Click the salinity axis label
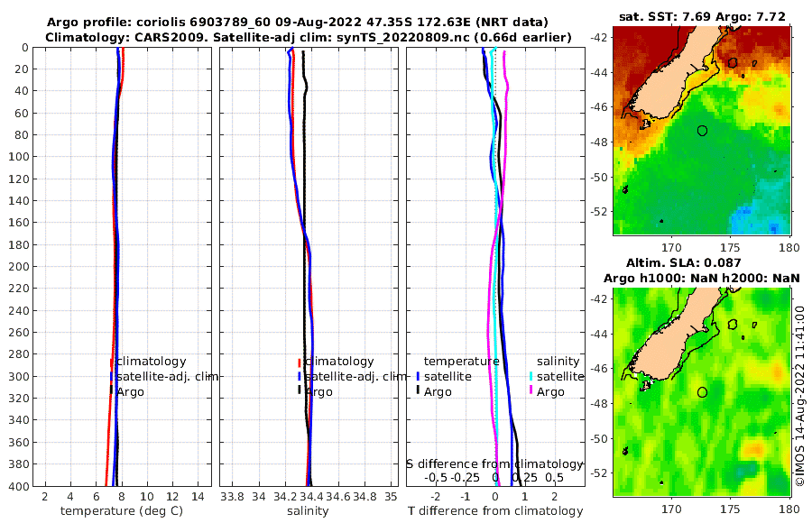 [x=308, y=511]
